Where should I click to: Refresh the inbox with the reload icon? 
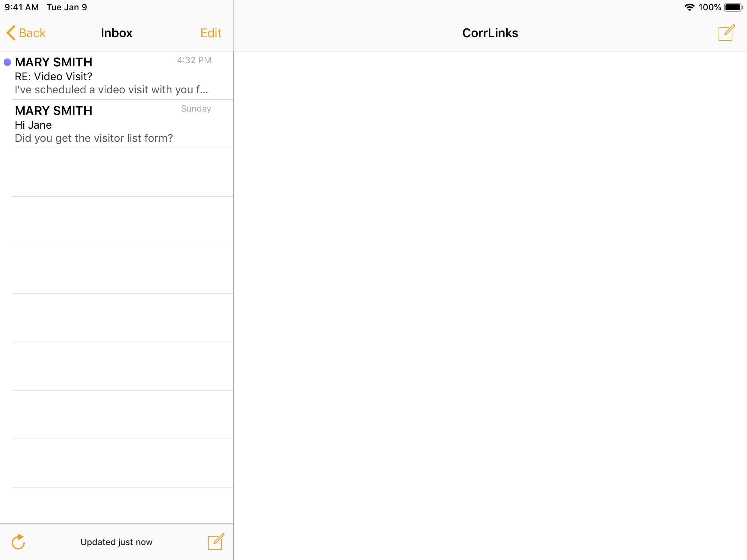(18, 541)
